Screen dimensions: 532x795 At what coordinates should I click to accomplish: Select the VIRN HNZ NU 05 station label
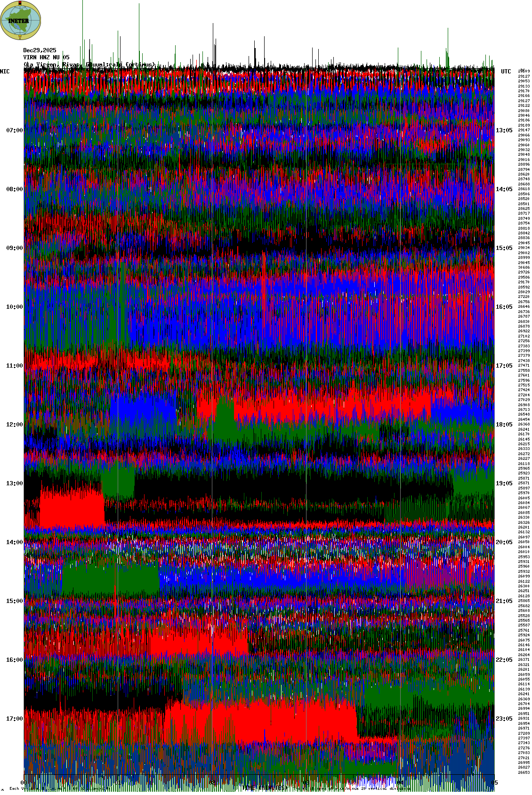(x=46, y=57)
